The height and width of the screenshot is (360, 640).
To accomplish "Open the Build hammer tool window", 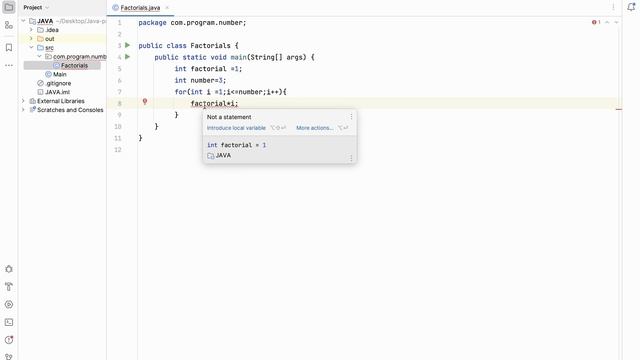I will 9,287.
